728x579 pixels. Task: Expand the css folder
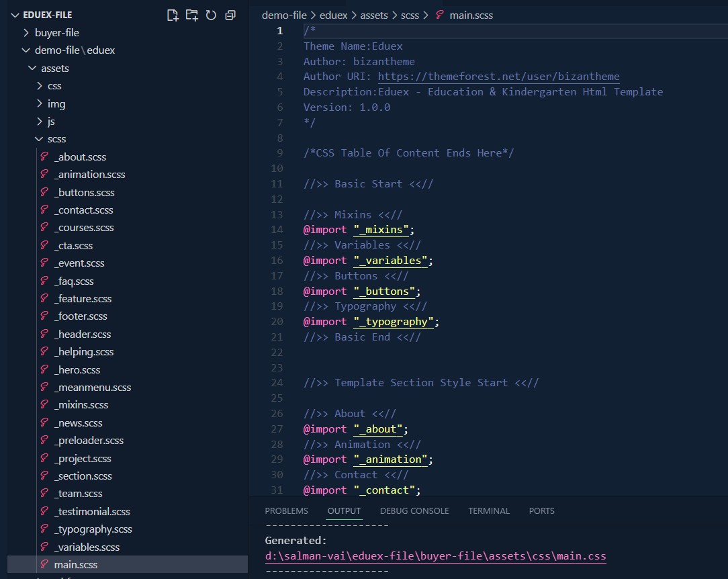(54, 86)
